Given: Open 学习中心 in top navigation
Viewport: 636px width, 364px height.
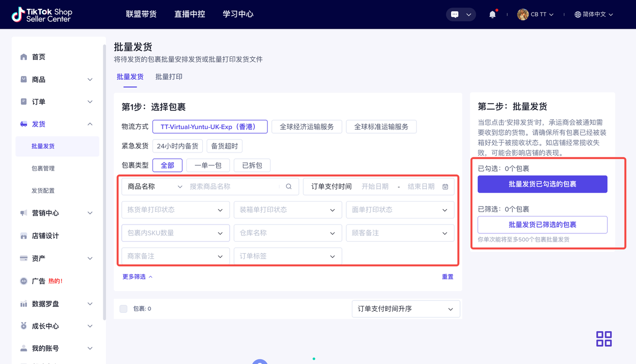Looking at the screenshot, I should pyautogui.click(x=238, y=14).
